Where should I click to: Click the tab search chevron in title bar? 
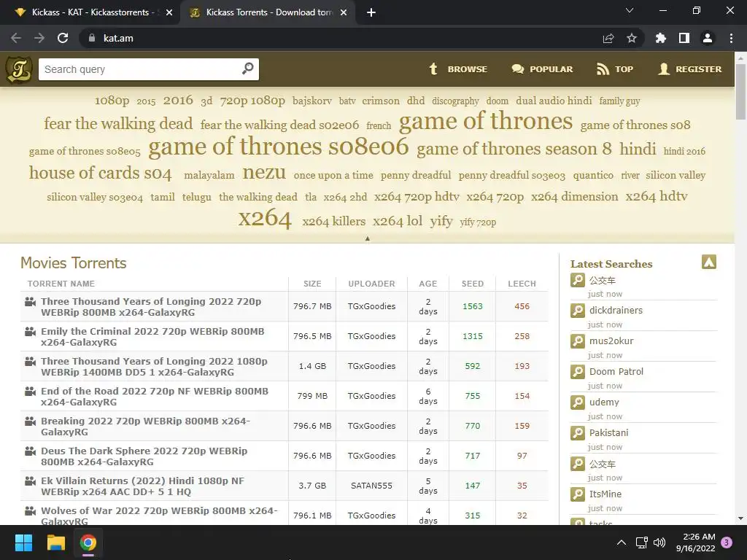[x=630, y=10]
